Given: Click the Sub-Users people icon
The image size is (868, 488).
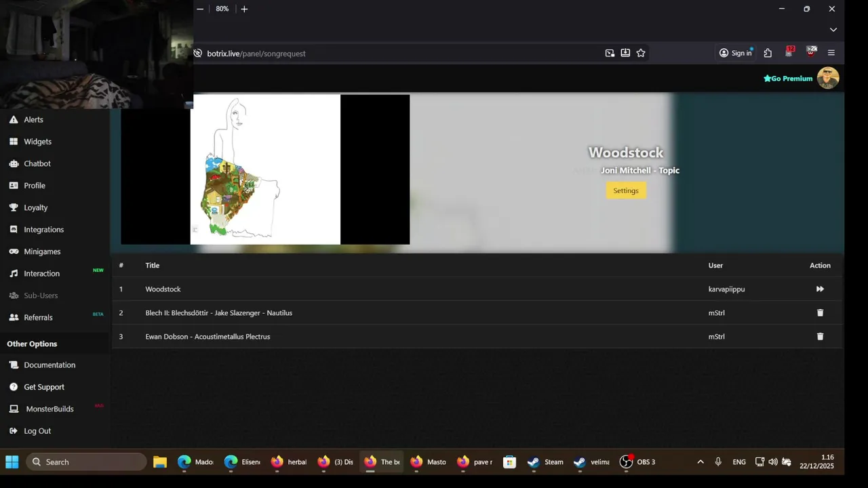Looking at the screenshot, I should [14, 296].
